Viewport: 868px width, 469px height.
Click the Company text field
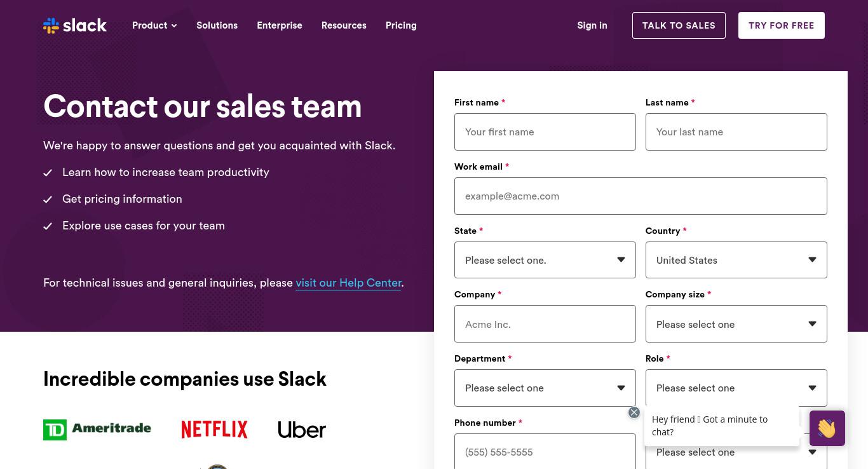point(545,324)
